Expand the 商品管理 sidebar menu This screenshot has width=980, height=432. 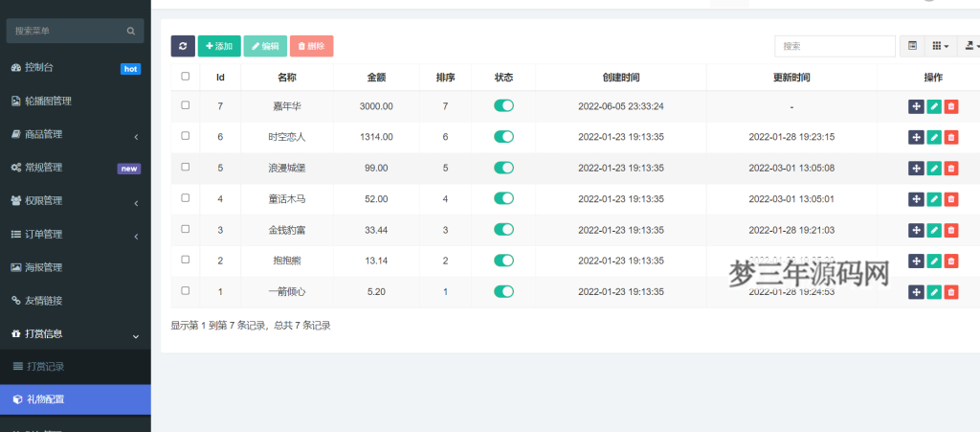tap(75, 134)
